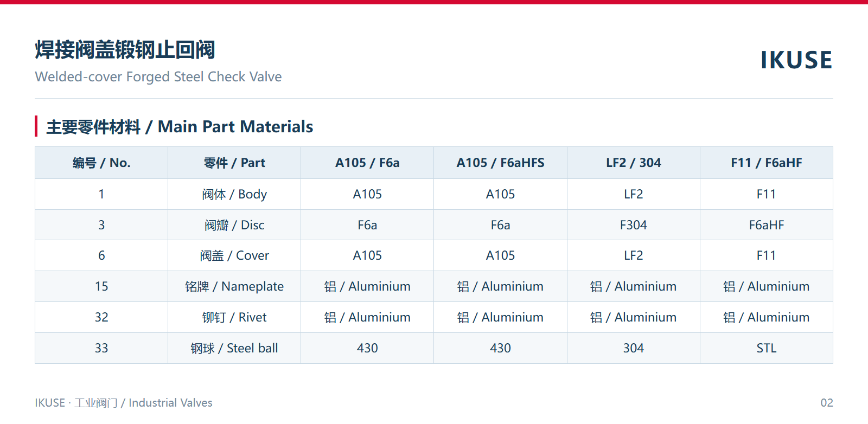This screenshot has height=424, width=868.
Task: Click the red accent bar beside Main Part Materials
Action: click(36, 126)
